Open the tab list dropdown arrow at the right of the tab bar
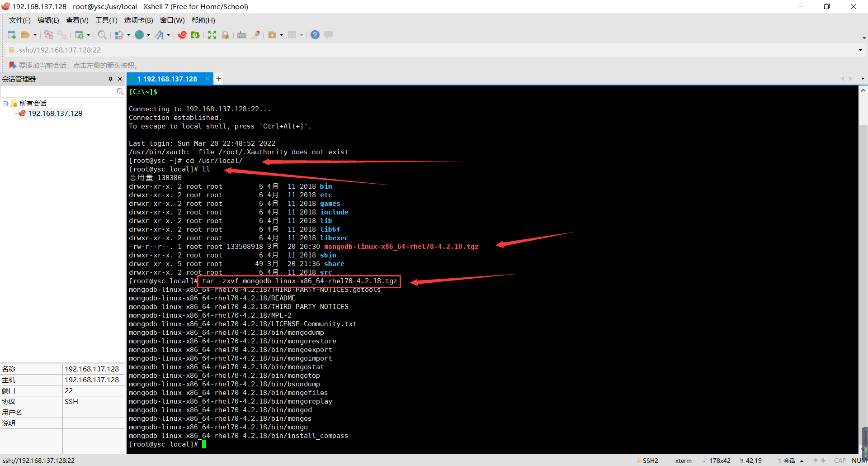 [863, 79]
